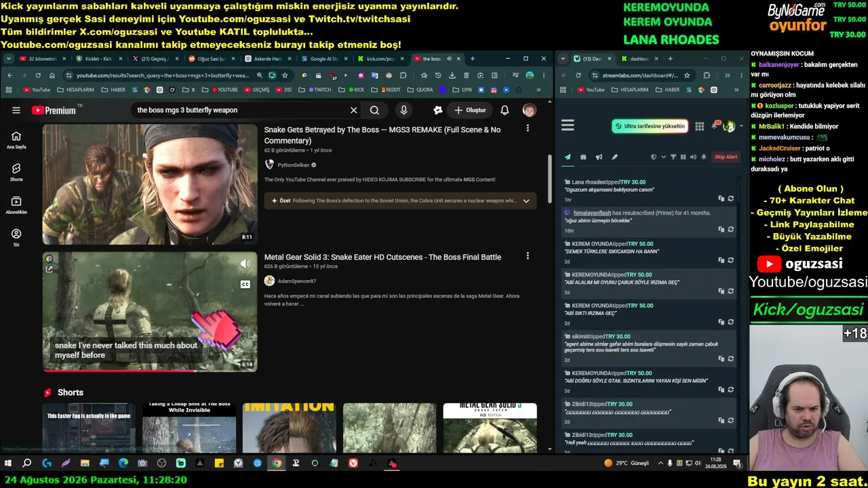Mute Streamlabs alert sounds with speaker icon

(693, 157)
